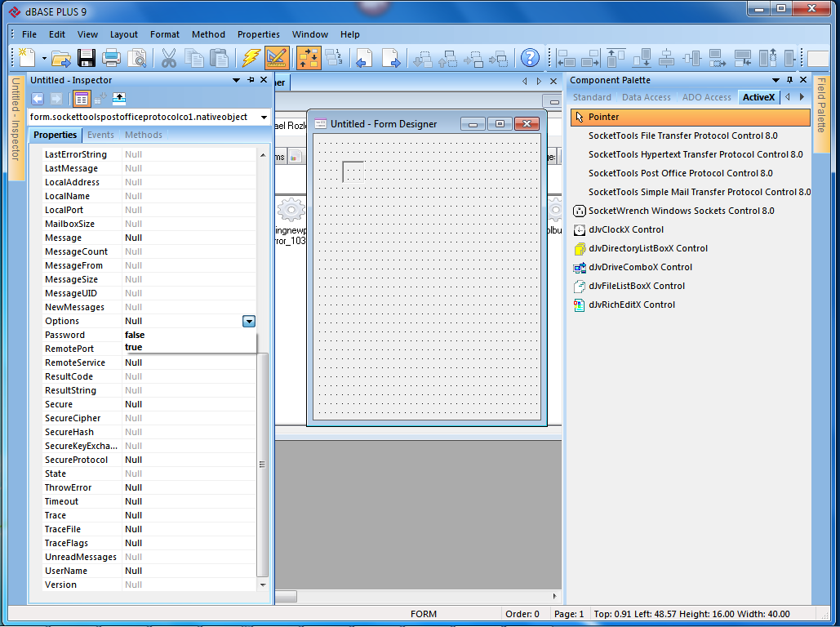Toggle the Inspector panel pin
The image size is (840, 627).
pos(251,80)
